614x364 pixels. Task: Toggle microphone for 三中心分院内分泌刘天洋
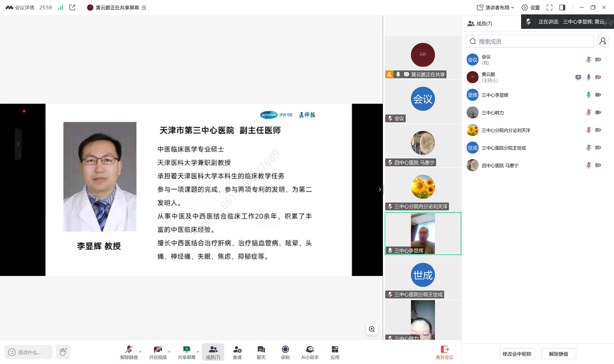(588, 130)
